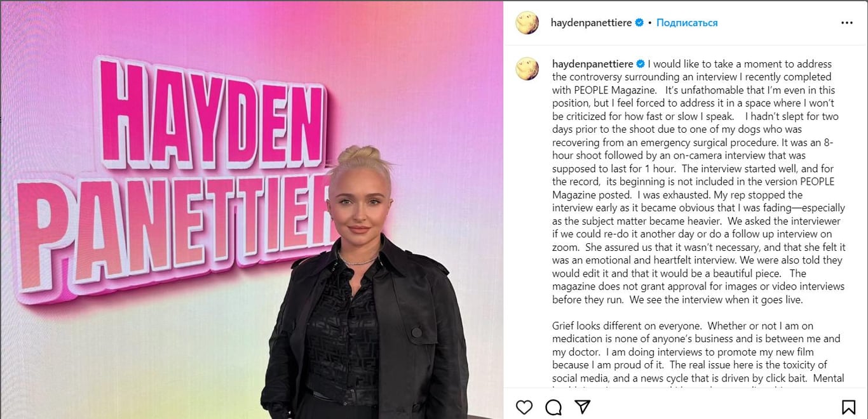Viewport: 868px width, 419px height.
Task: Open haydenpanettiere profile from header username
Action: tap(592, 23)
